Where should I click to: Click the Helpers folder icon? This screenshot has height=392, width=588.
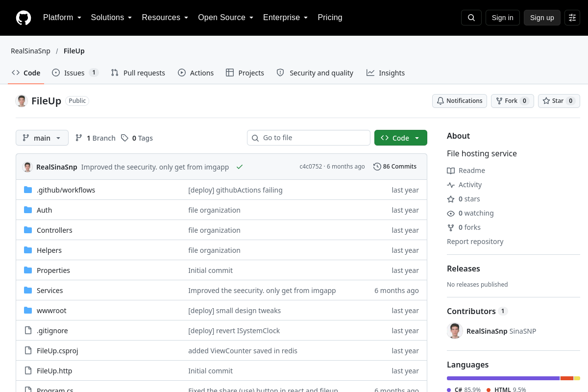click(x=28, y=250)
